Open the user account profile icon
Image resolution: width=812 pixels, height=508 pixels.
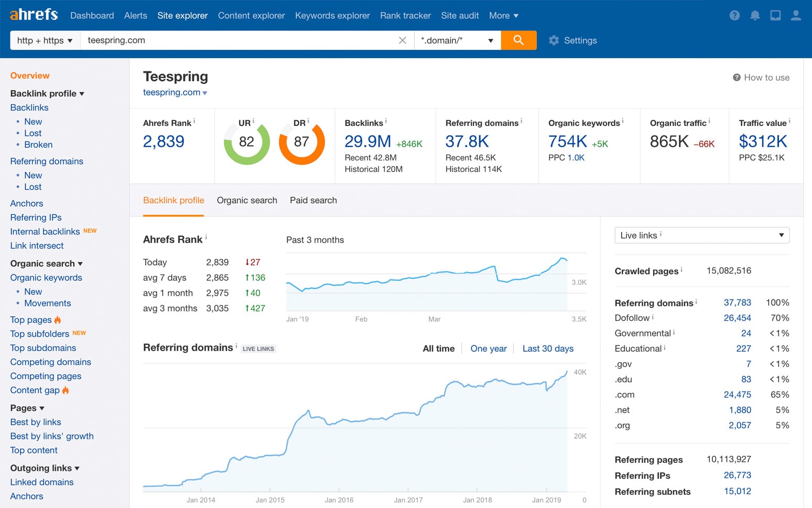click(796, 15)
